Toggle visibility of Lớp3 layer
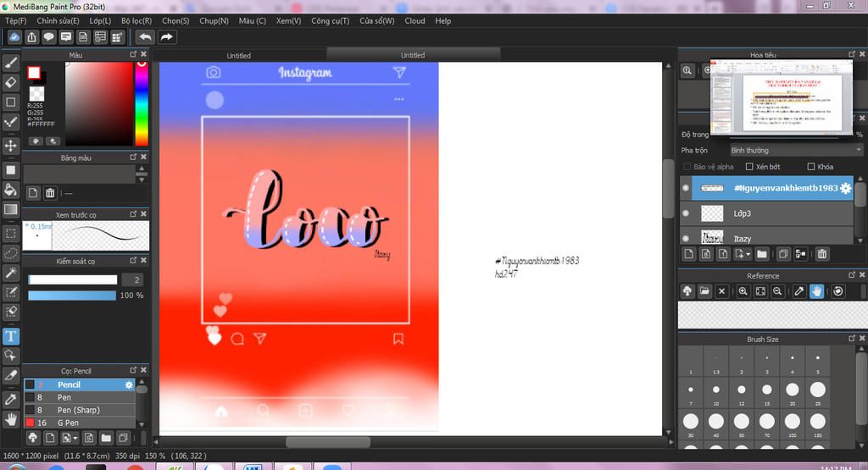868x470 pixels. coord(686,213)
